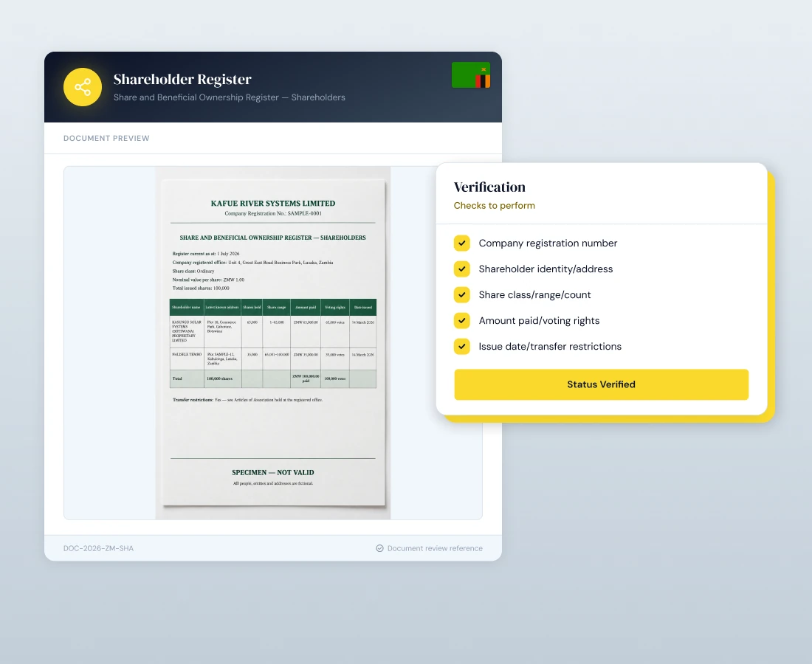
Task: Click the header subtitle about Beneficial Ownership Register
Action: pos(230,97)
